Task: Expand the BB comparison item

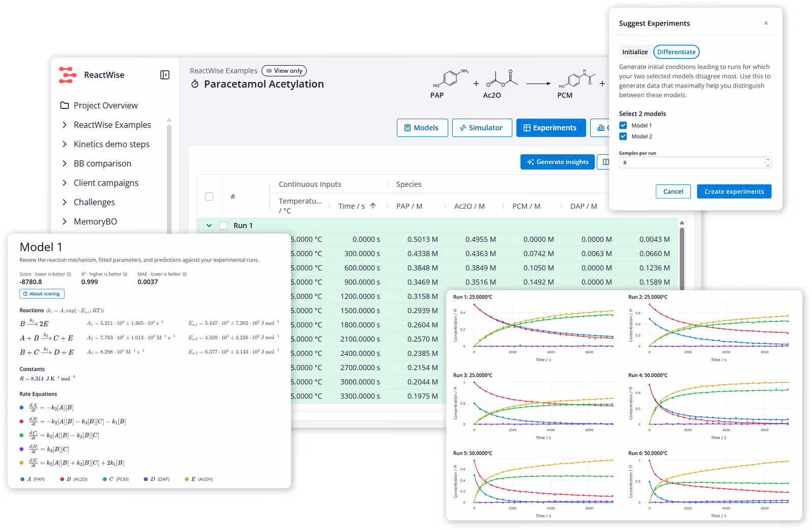Action: coord(65,163)
